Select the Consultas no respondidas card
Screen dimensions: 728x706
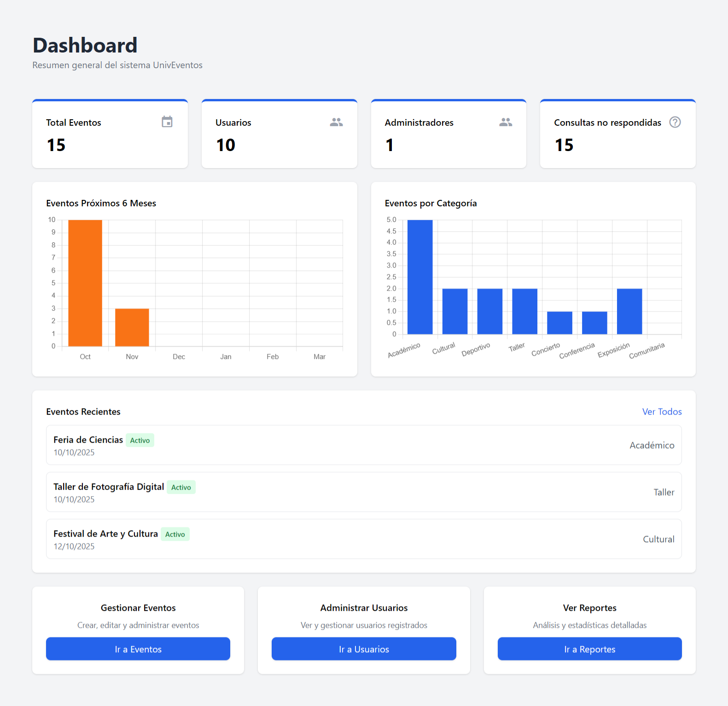pos(617,134)
